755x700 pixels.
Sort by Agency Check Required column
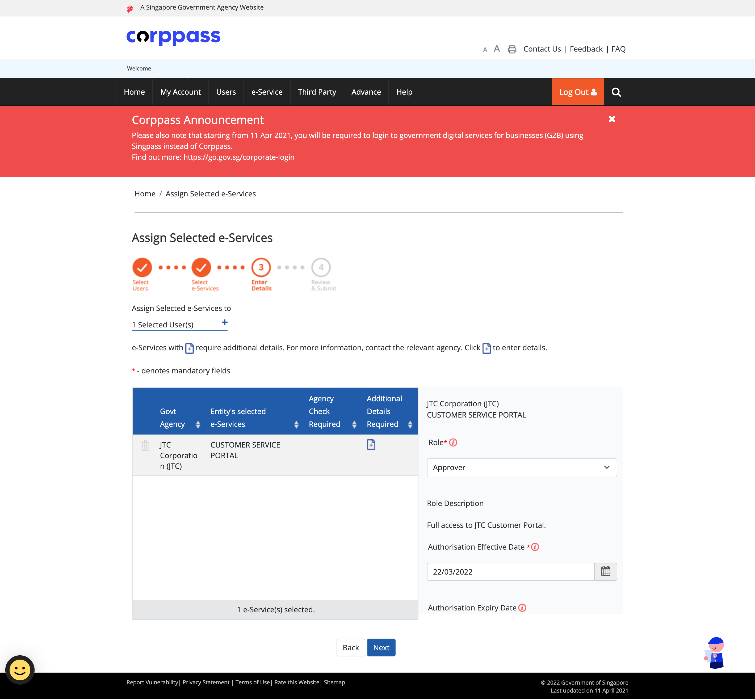354,425
